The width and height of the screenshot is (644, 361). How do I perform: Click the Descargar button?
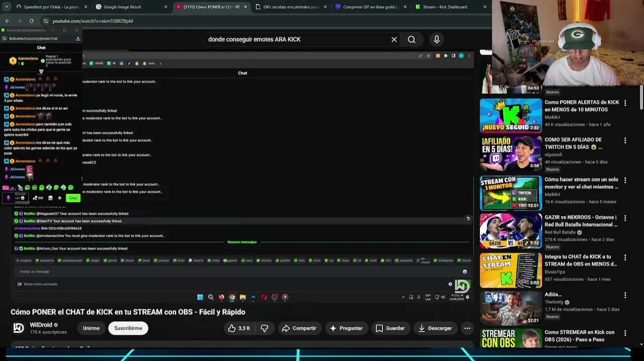(x=435, y=328)
